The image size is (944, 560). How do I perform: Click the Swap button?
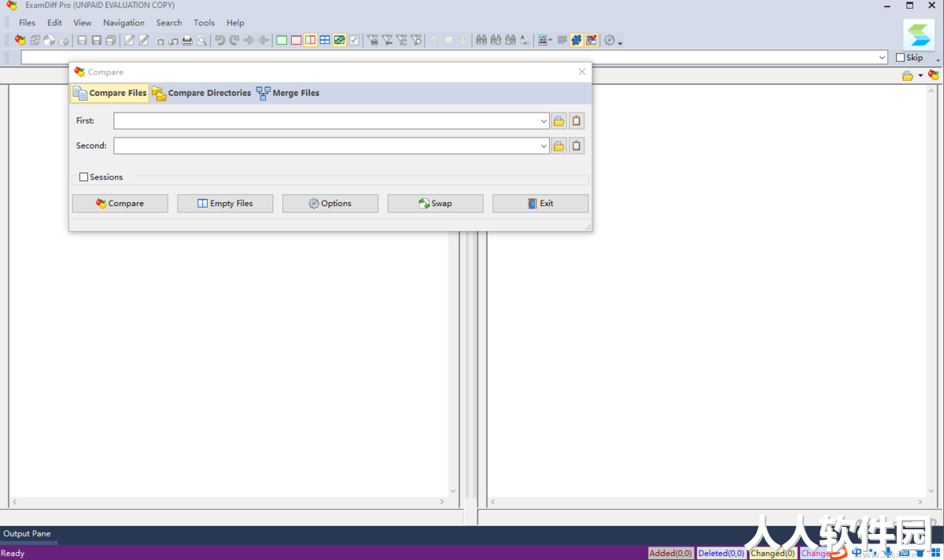point(436,204)
